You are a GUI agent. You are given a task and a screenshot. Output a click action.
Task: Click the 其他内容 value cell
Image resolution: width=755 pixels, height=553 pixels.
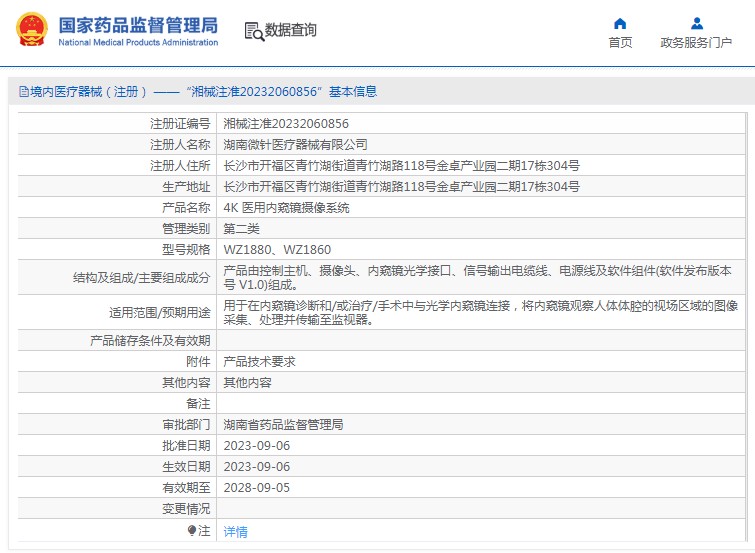click(x=247, y=382)
